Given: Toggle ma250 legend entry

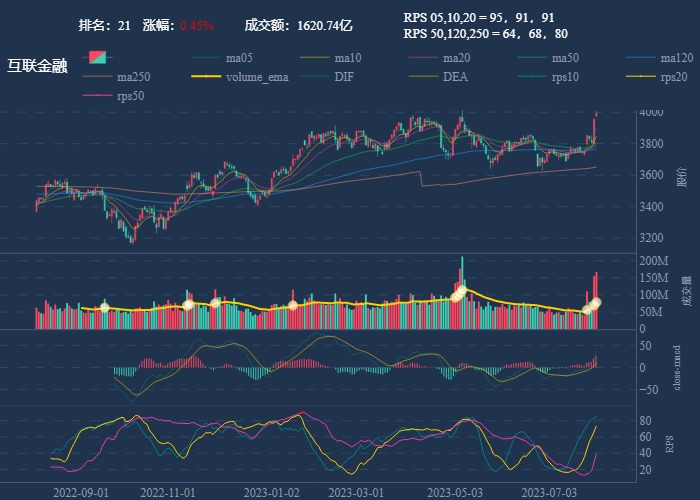Looking at the screenshot, I should point(117,77).
